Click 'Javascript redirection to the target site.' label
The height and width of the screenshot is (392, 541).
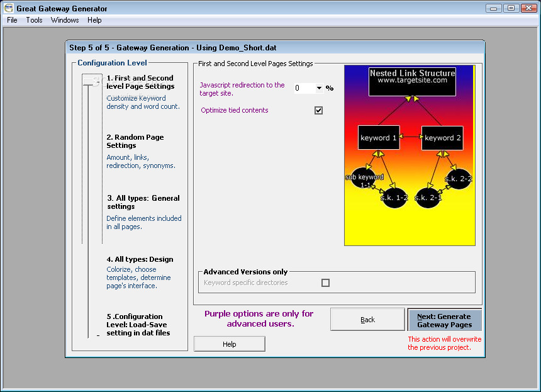click(242, 89)
